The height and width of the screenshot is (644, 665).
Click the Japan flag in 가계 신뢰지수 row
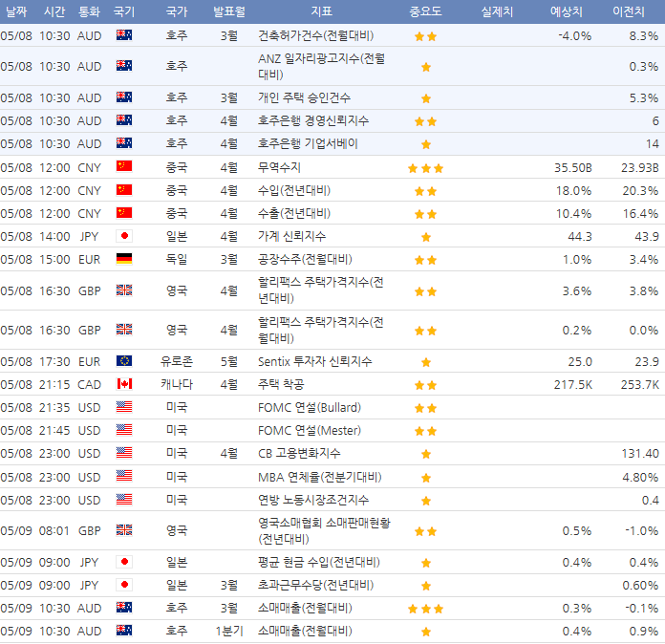coord(124,236)
